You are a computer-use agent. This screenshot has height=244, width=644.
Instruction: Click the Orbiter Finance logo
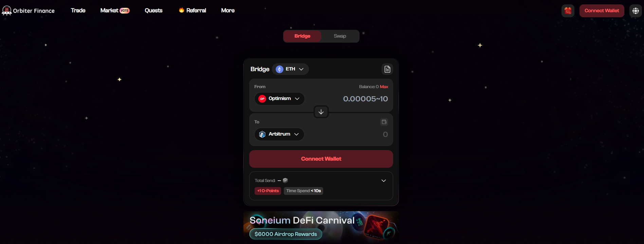(x=29, y=11)
